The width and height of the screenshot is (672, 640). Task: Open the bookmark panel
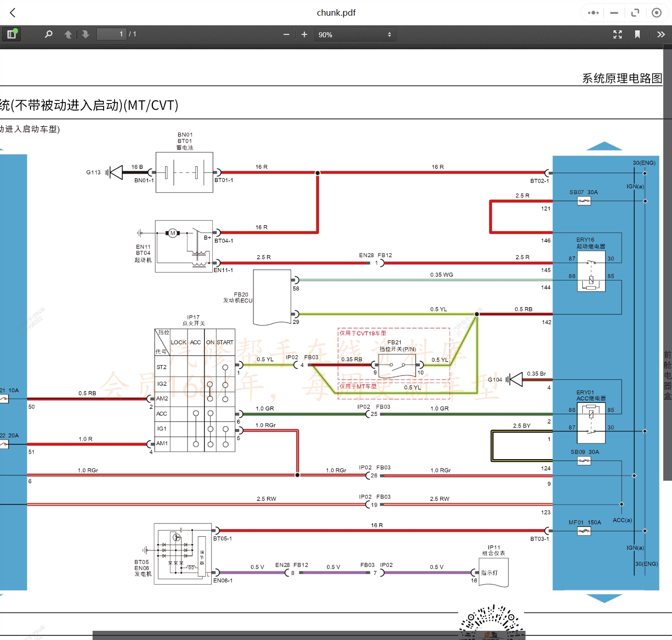coord(638,34)
